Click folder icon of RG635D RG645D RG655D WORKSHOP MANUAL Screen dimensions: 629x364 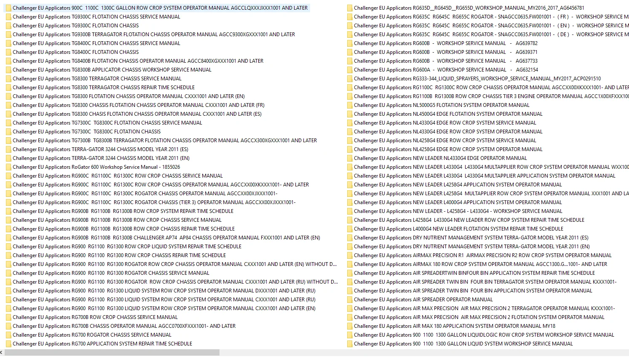(350, 8)
